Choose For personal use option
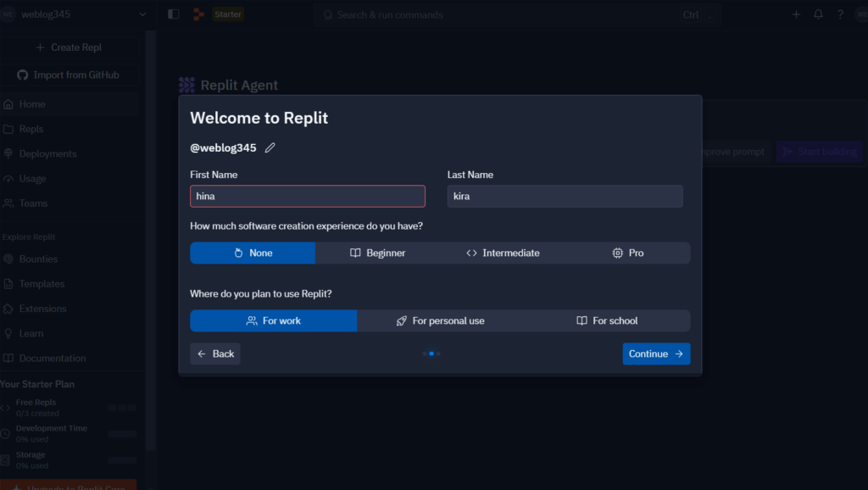Viewport: 868px width, 490px height. [x=440, y=320]
